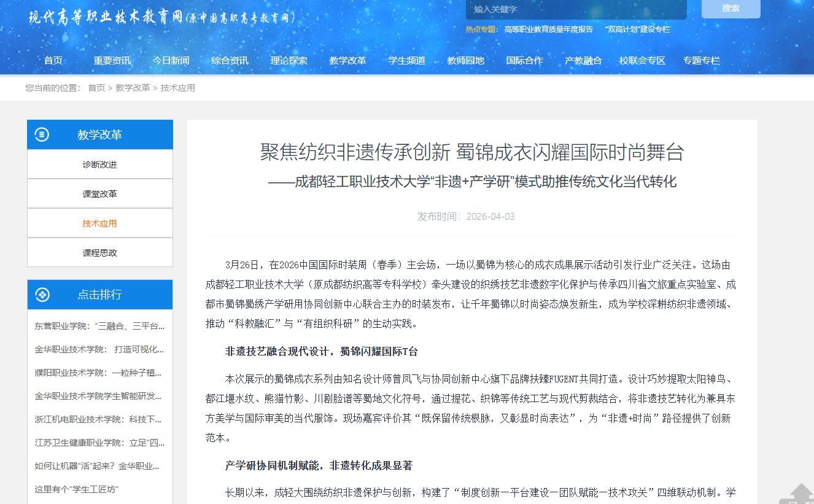Open 产教融合 navigation item
814x504 pixels.
pyautogui.click(x=583, y=60)
